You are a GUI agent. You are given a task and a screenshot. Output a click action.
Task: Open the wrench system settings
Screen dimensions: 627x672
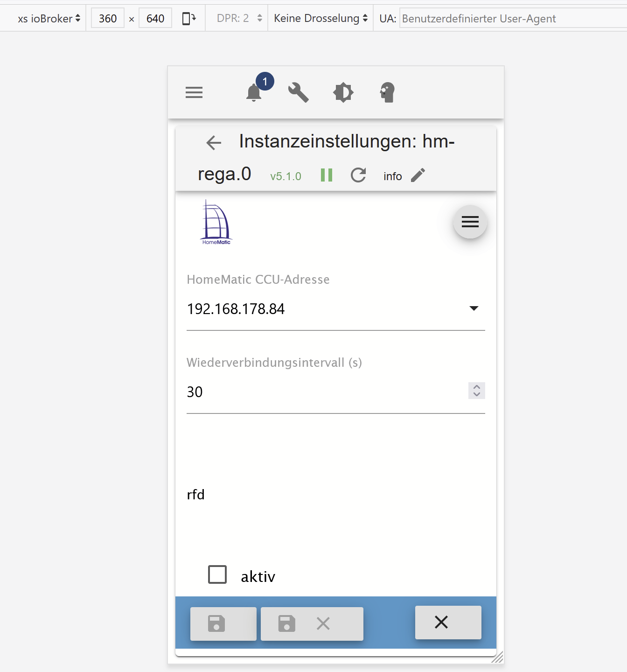(x=299, y=92)
